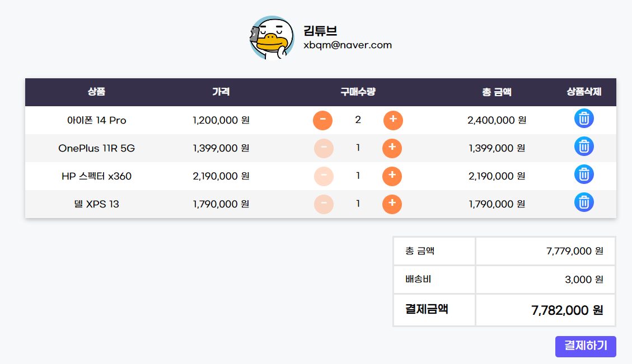The image size is (632, 364).
Task: Select product name OnePlus 11R 5G
Action: [97, 148]
